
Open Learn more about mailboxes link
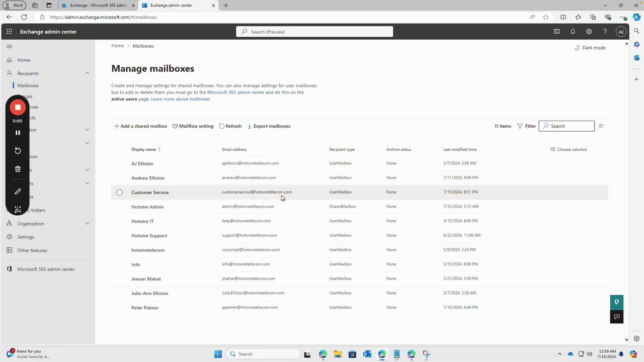[181, 99]
